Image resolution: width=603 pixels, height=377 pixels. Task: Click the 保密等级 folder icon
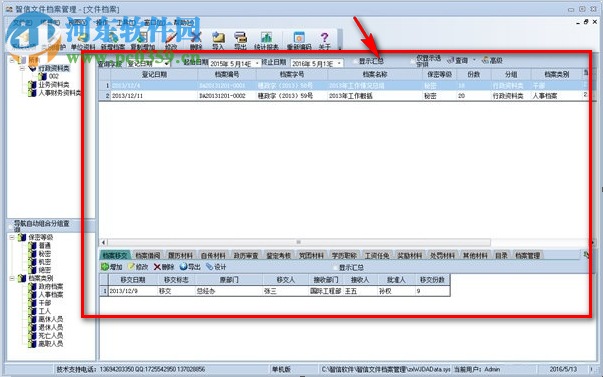pyautogui.click(x=22, y=237)
